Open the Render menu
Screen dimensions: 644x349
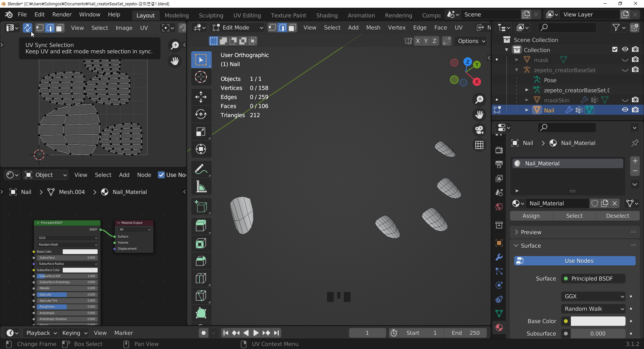pos(62,14)
